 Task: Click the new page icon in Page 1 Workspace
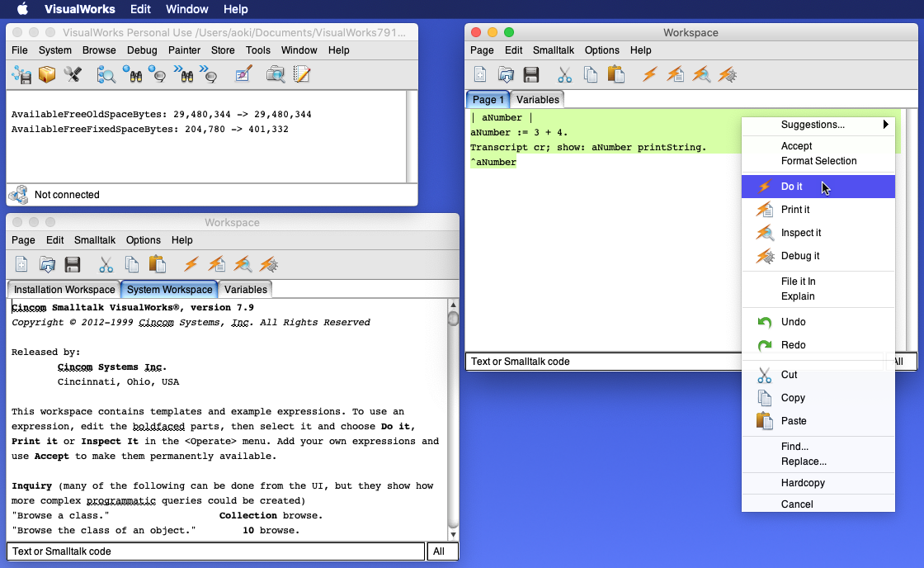click(480, 75)
